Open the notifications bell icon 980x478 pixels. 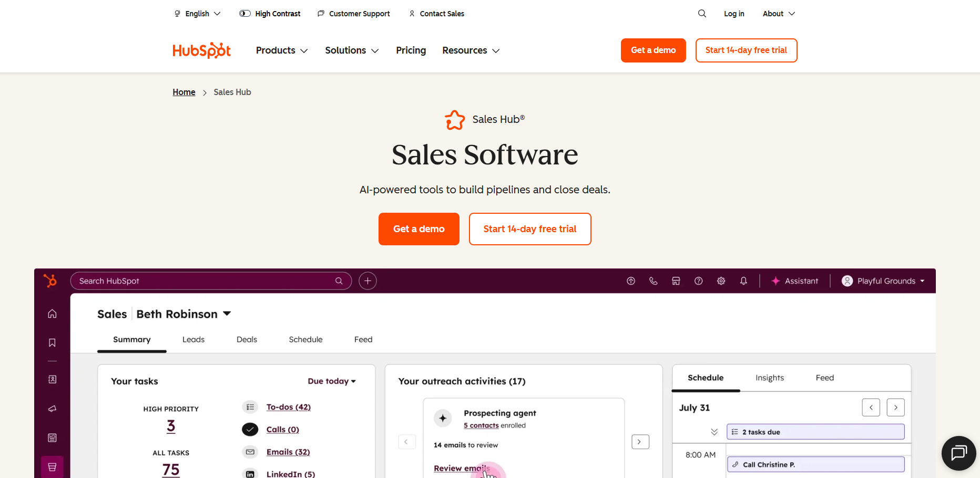click(x=743, y=281)
